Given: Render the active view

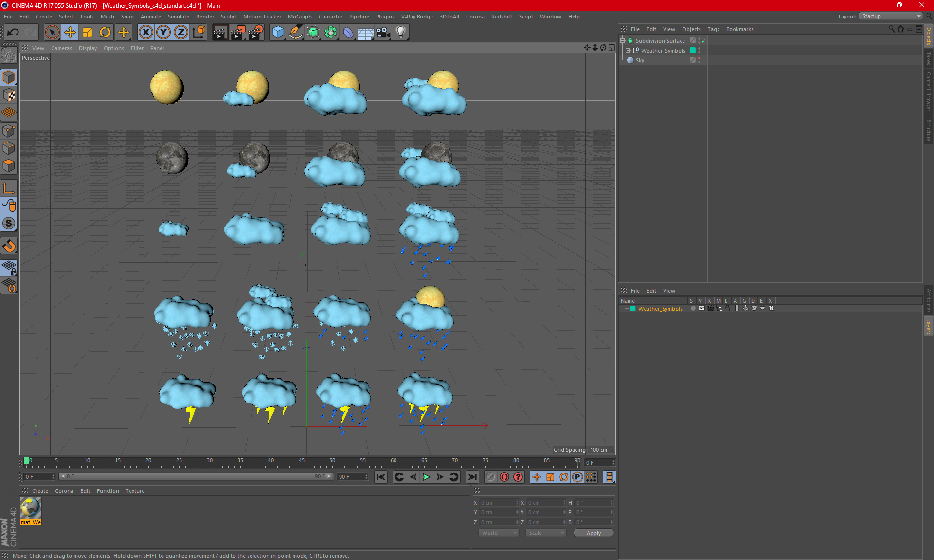Looking at the screenshot, I should coord(220,32).
